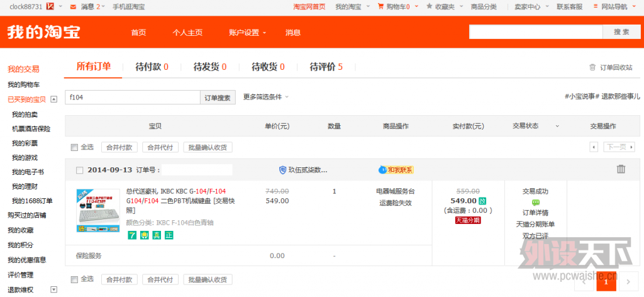The width and height of the screenshot is (644, 297).
Task: Open 我的1688订单 in the sidebar
Action: 32,201
